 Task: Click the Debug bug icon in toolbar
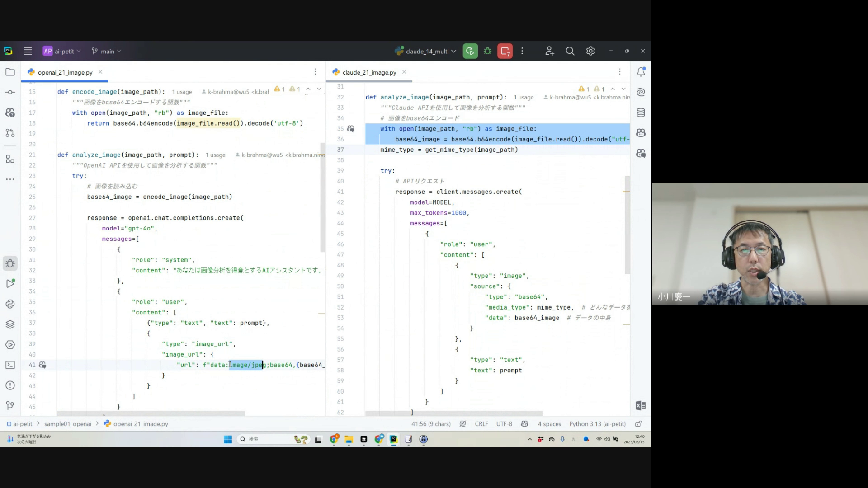[x=487, y=51]
